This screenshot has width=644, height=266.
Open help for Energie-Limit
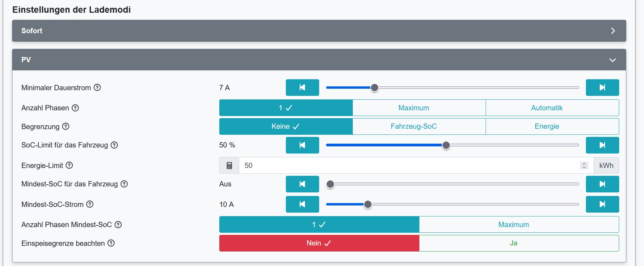69,165
